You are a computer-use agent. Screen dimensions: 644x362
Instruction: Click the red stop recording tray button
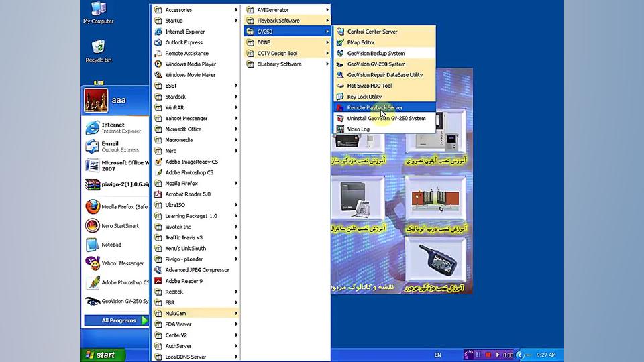tap(488, 355)
